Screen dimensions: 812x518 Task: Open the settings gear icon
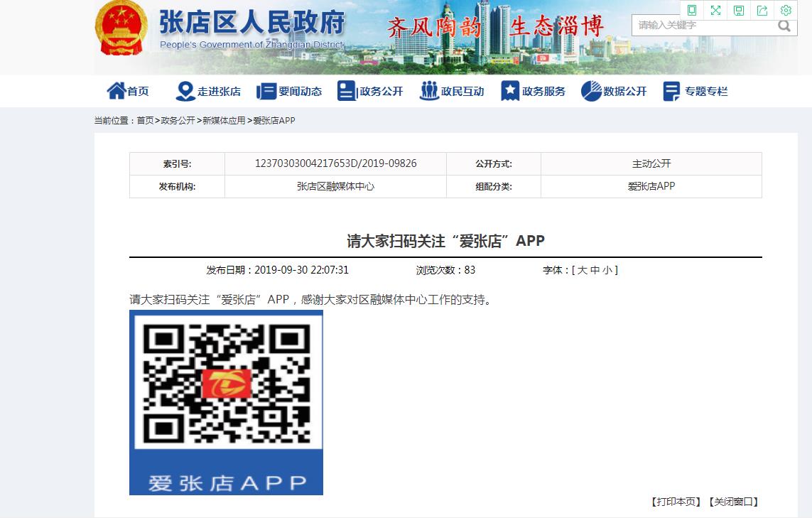pos(786,10)
